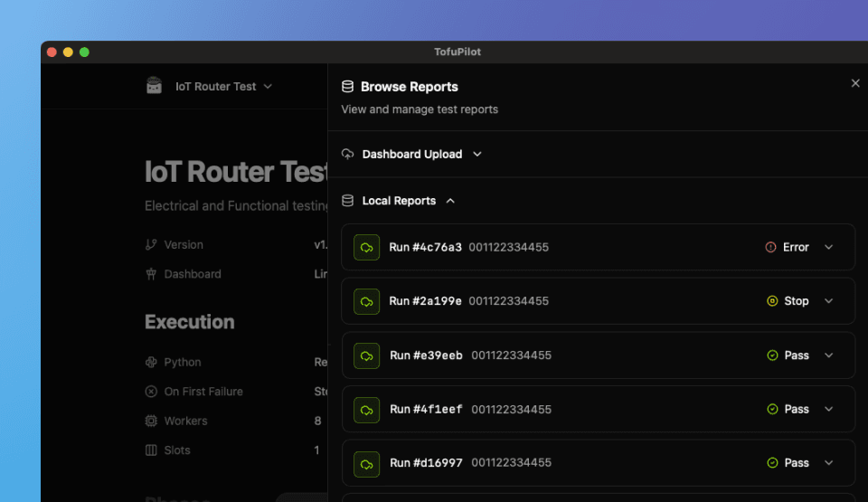Close the Browse Reports panel
The image size is (868, 502).
(x=855, y=83)
